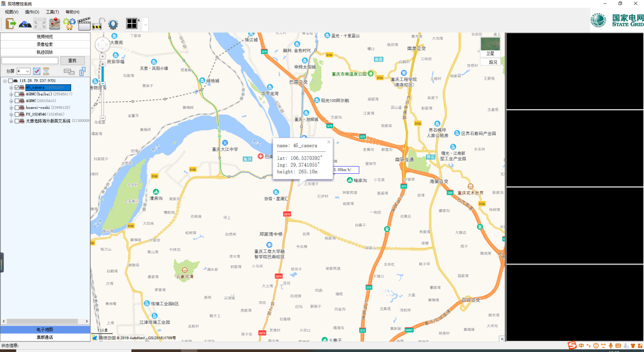The image size is (644, 352).
Task: Switch to the 录像检索 tab
Action: 45,44
